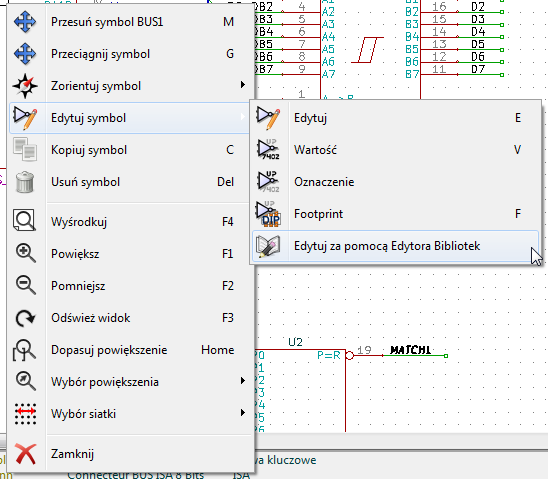Click the magnifier minus icon for Pomniejsz

point(26,285)
